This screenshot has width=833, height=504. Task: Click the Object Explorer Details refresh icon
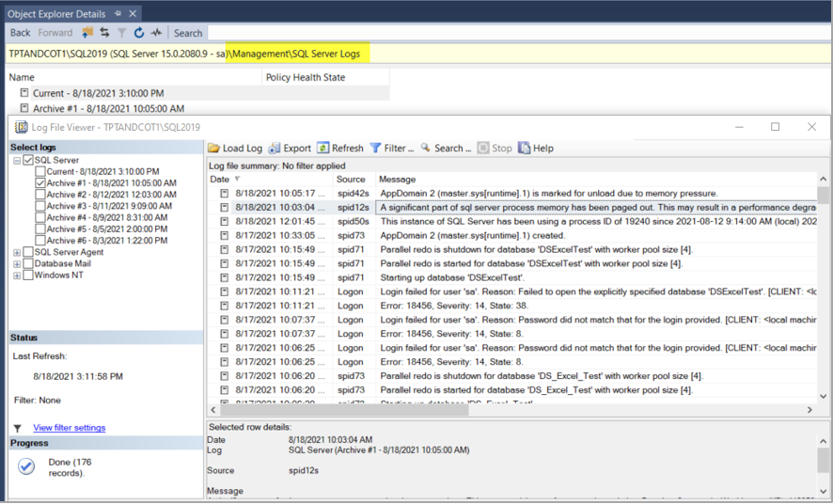click(138, 33)
